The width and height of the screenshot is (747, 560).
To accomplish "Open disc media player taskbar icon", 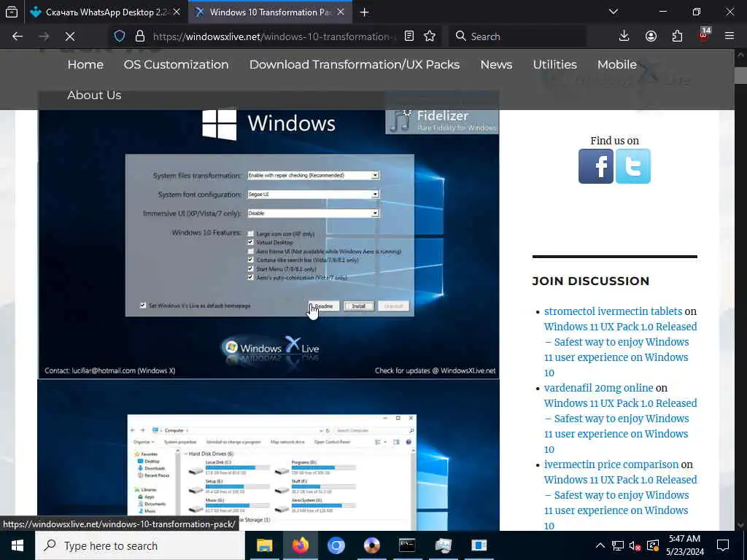I will pos(371,545).
